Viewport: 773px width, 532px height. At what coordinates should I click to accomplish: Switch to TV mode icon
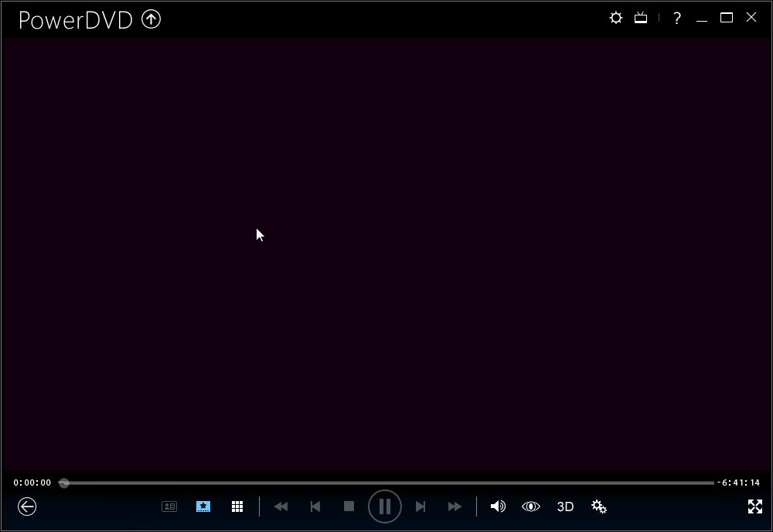(x=641, y=18)
